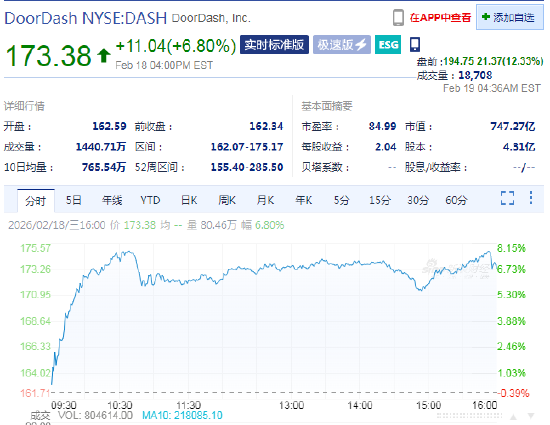Click the 市值 value 747.27亿
550x425 pixels.
coord(513,126)
